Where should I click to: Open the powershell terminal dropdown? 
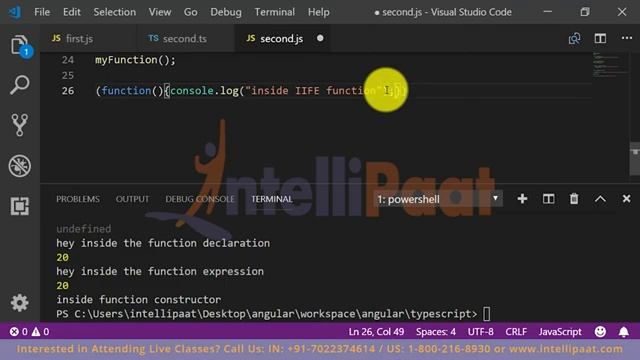(x=438, y=199)
